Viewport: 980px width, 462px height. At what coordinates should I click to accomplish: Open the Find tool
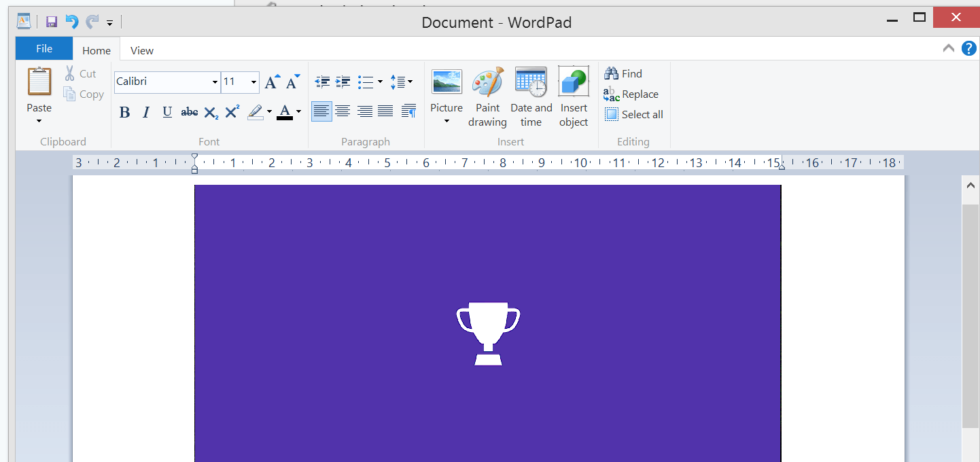click(x=623, y=73)
